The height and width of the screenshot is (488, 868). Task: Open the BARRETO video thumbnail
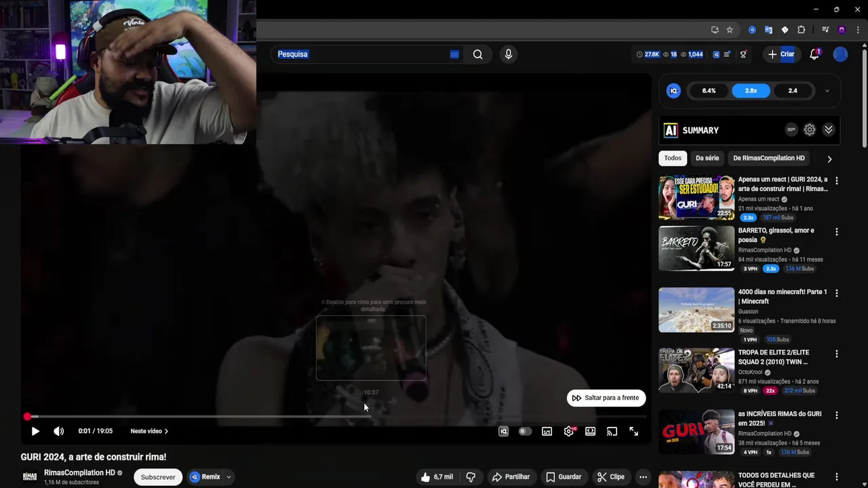click(696, 249)
